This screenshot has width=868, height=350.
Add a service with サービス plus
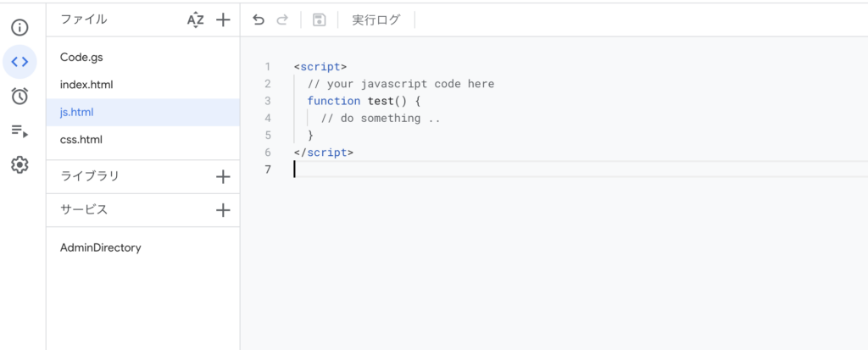click(223, 210)
